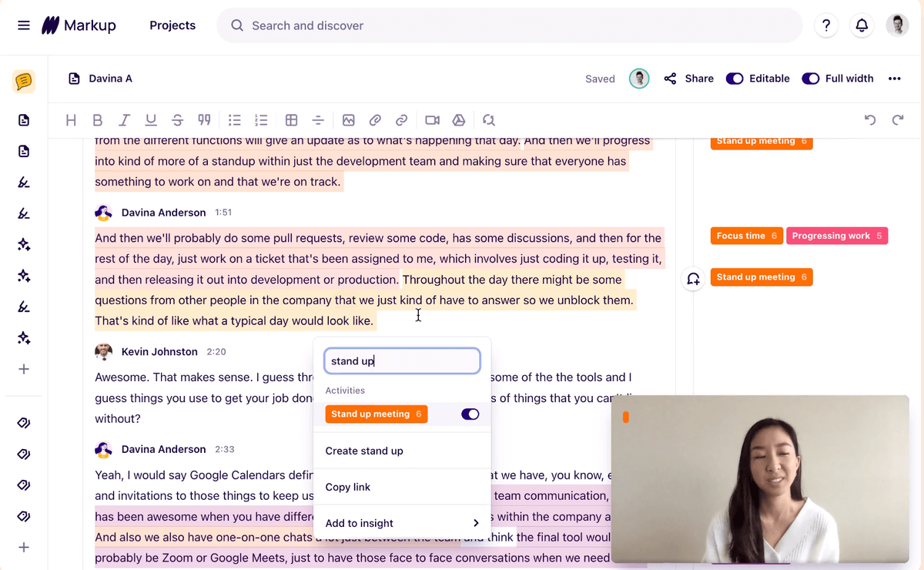The image size is (924, 570).
Task: Open the Google Drive import icon
Action: click(x=459, y=120)
